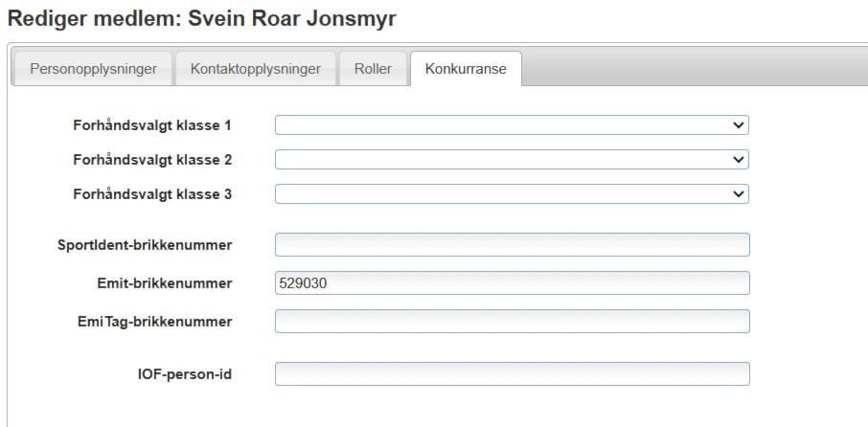Click the IOF-person-id label

(184, 373)
